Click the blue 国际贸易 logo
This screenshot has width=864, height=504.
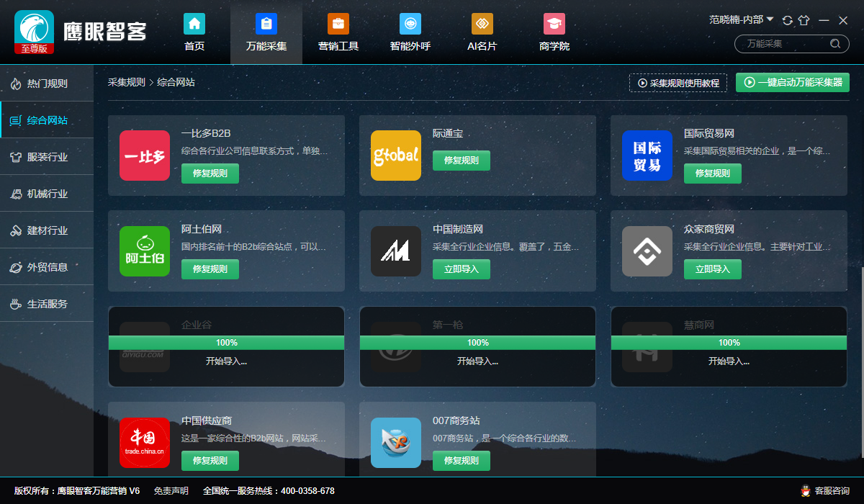tap(647, 156)
